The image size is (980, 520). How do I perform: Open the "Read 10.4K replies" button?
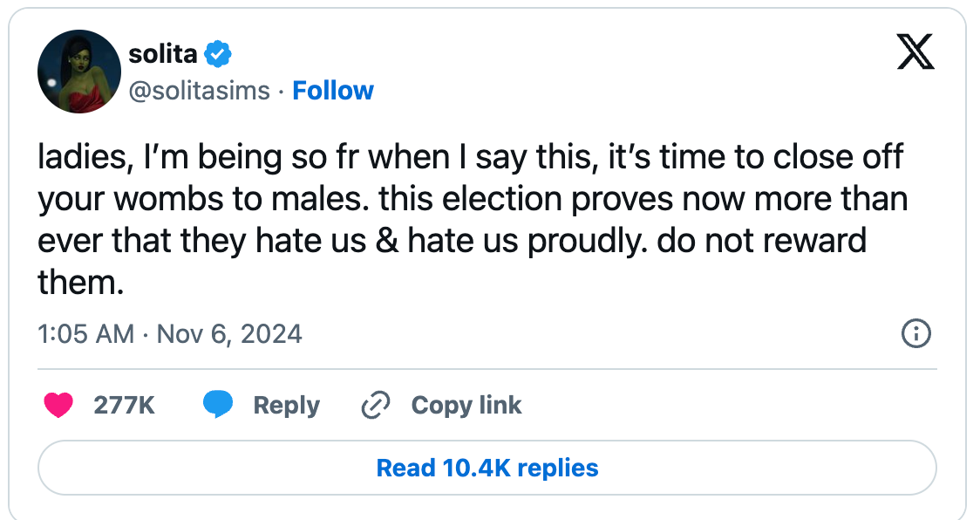click(x=487, y=468)
